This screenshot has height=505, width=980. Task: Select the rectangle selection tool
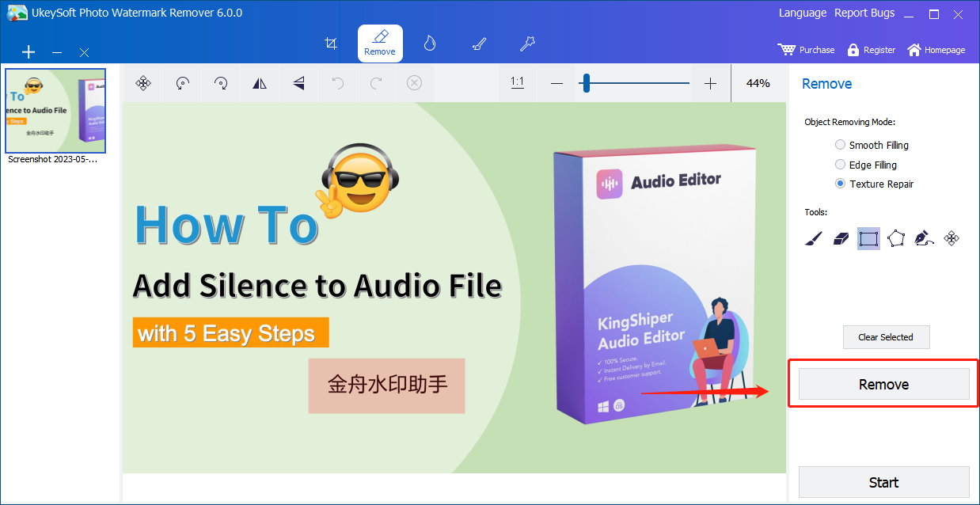point(868,238)
